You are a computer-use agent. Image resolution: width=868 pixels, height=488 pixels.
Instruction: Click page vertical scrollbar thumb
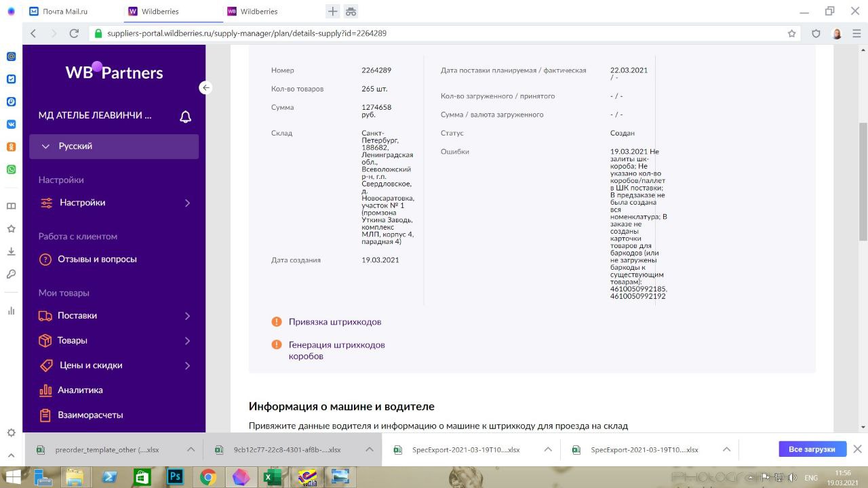point(863,181)
